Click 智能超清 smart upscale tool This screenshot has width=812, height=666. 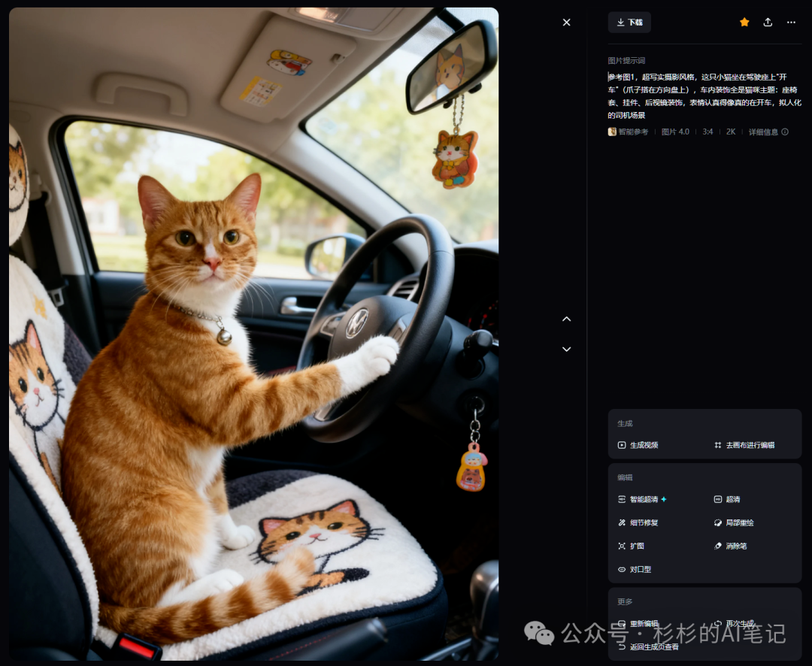(x=642, y=499)
